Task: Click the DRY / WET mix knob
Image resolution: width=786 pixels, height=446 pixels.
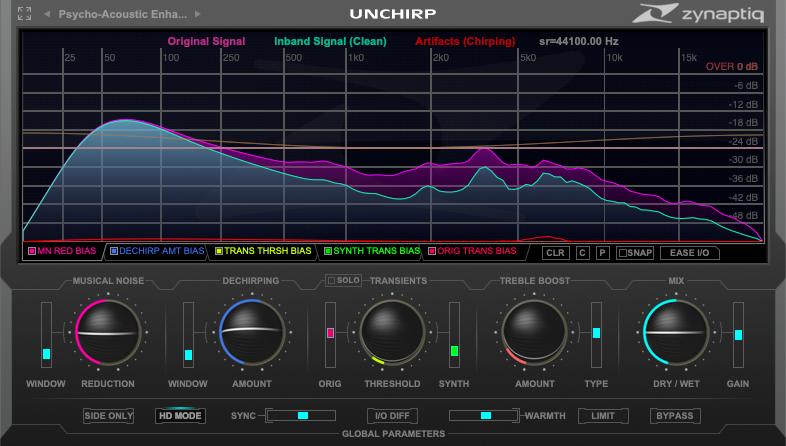Action: coord(676,333)
